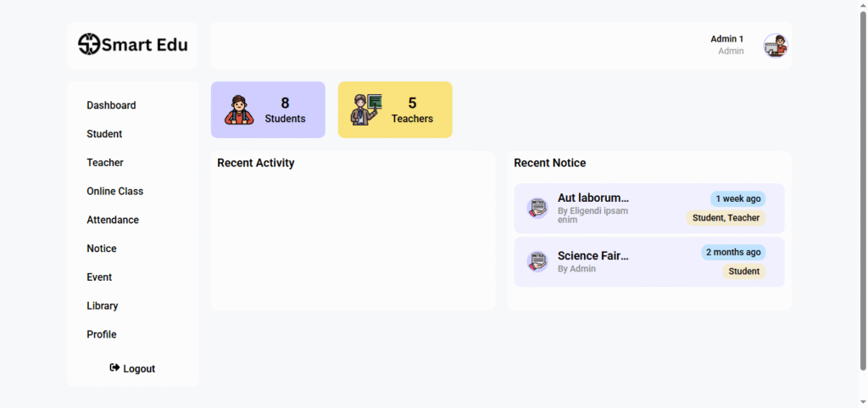Click the student boy icon
Image resolution: width=868 pixels, height=408 pixels.
coord(239,109)
